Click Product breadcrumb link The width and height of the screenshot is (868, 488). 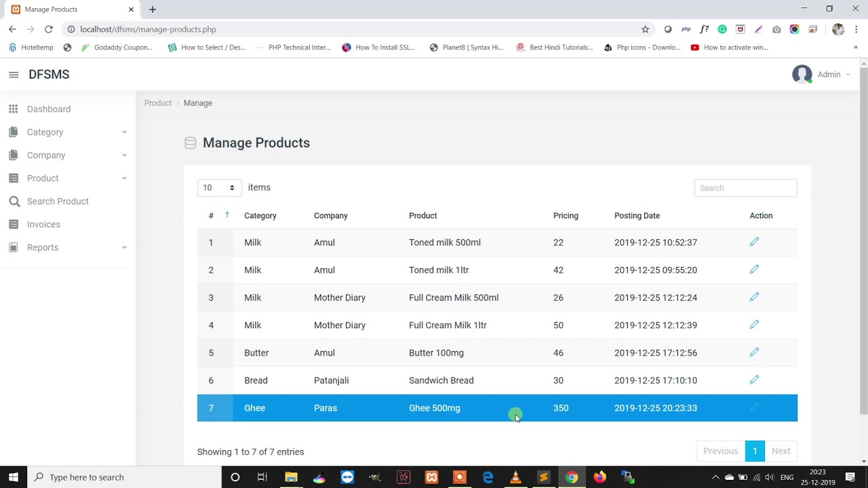click(158, 103)
